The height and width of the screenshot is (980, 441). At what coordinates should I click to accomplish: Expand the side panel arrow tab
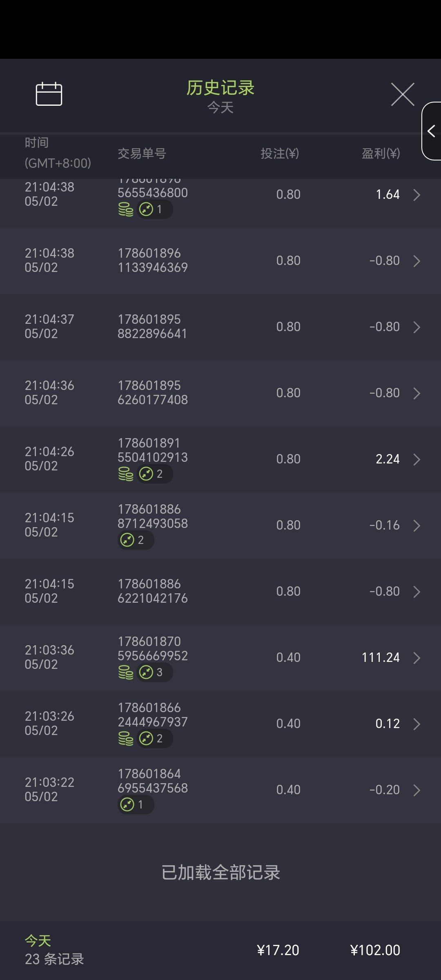coord(431,131)
